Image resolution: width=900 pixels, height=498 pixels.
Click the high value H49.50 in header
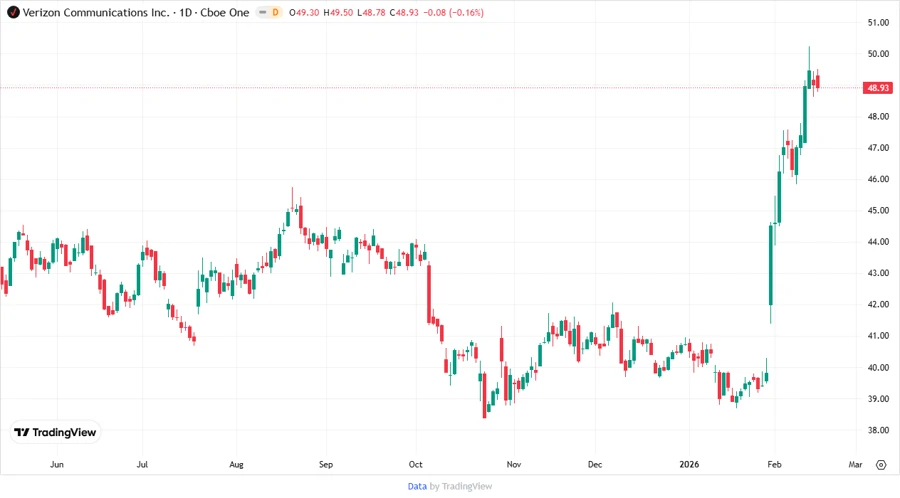click(x=338, y=12)
